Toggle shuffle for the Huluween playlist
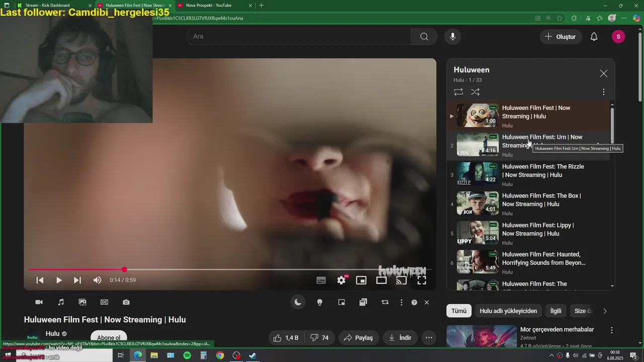The height and width of the screenshot is (362, 644). pos(475,92)
